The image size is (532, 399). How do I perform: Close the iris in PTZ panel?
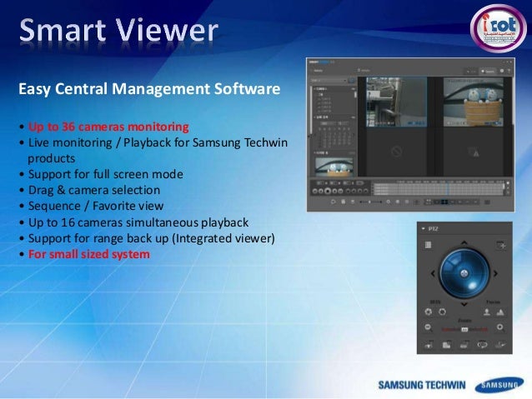coord(429,312)
